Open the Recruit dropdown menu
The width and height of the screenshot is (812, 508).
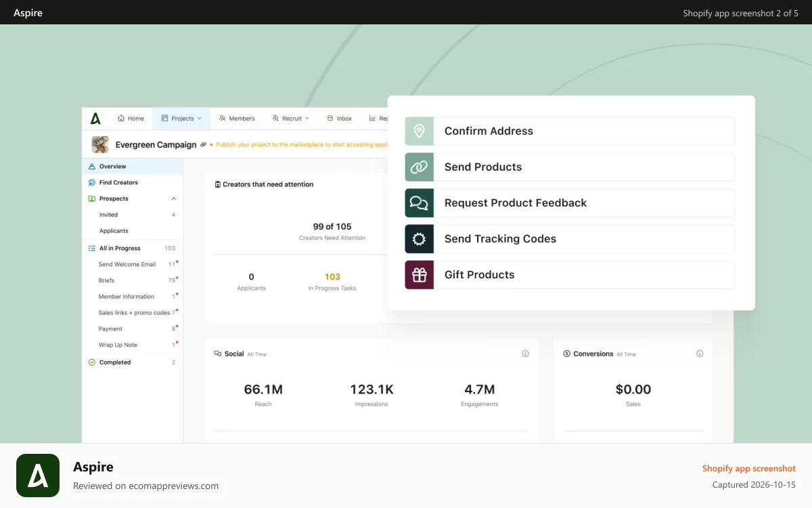pos(290,119)
